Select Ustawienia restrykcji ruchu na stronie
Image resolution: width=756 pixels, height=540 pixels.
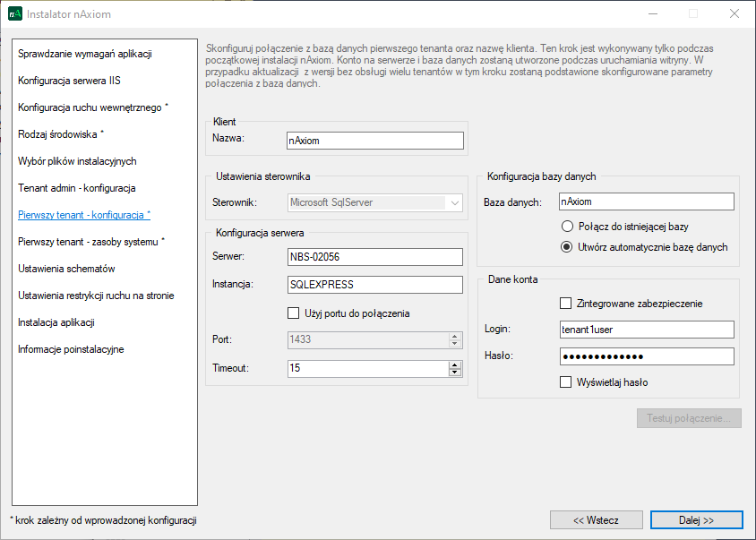click(96, 296)
